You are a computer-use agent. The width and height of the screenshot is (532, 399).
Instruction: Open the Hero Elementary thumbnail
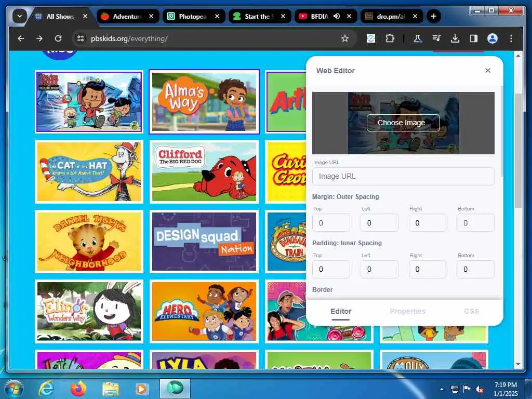[204, 311]
